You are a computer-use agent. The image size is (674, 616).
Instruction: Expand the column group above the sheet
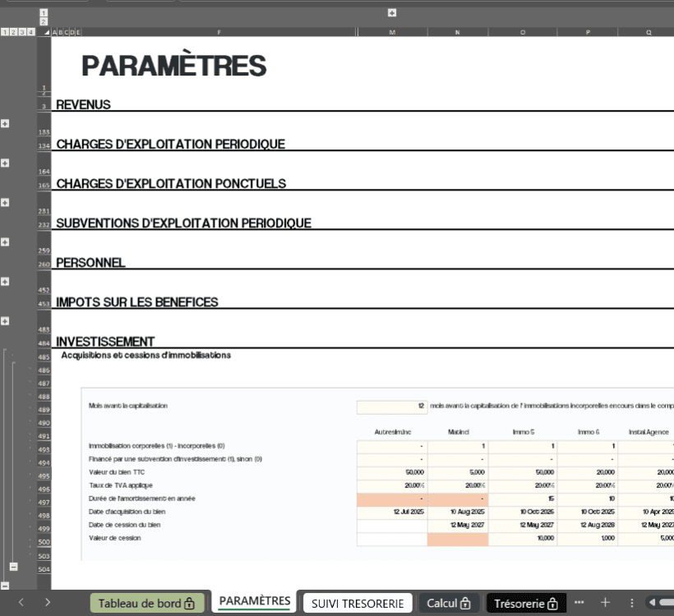tap(392, 12)
